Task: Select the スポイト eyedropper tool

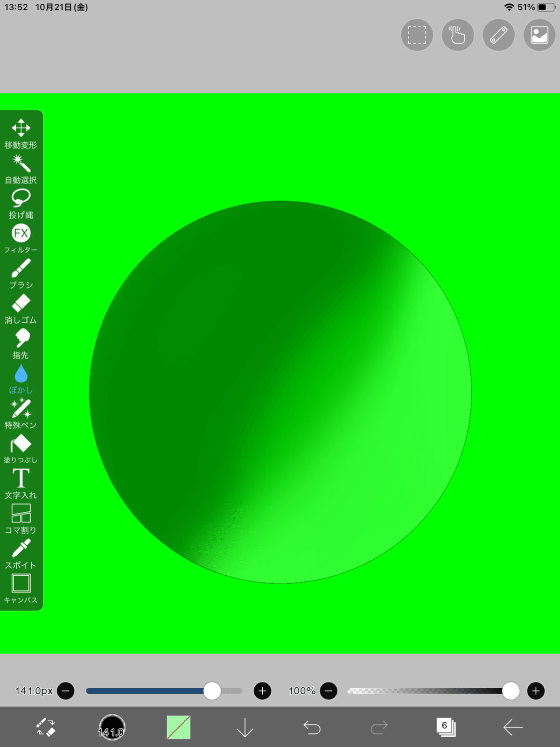Action: pyautogui.click(x=21, y=554)
